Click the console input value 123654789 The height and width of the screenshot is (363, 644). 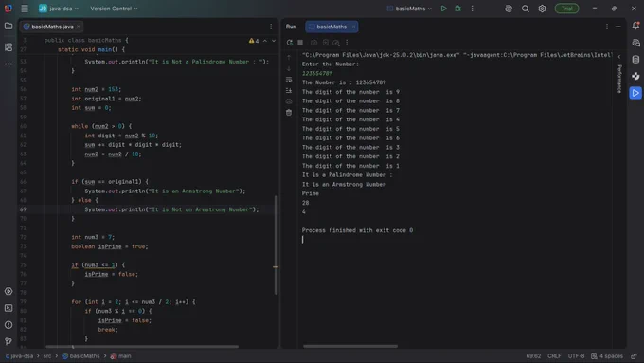point(317,73)
